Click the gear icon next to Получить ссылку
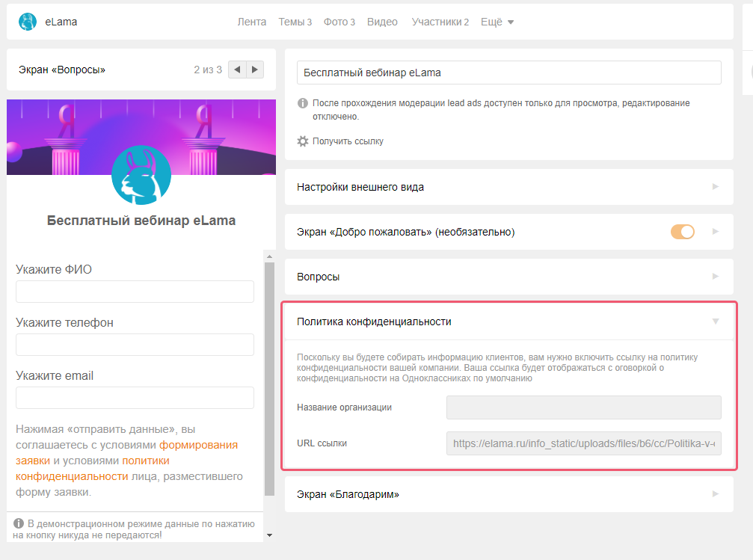753x560 pixels. [x=303, y=141]
